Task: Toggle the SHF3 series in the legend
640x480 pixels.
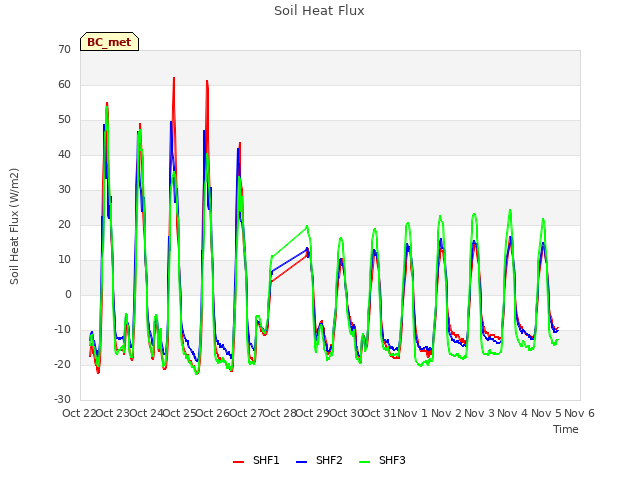Action: click(x=382, y=460)
